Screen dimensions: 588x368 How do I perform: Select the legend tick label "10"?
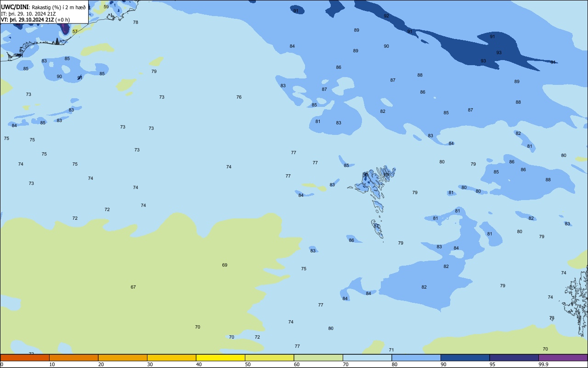52,364
